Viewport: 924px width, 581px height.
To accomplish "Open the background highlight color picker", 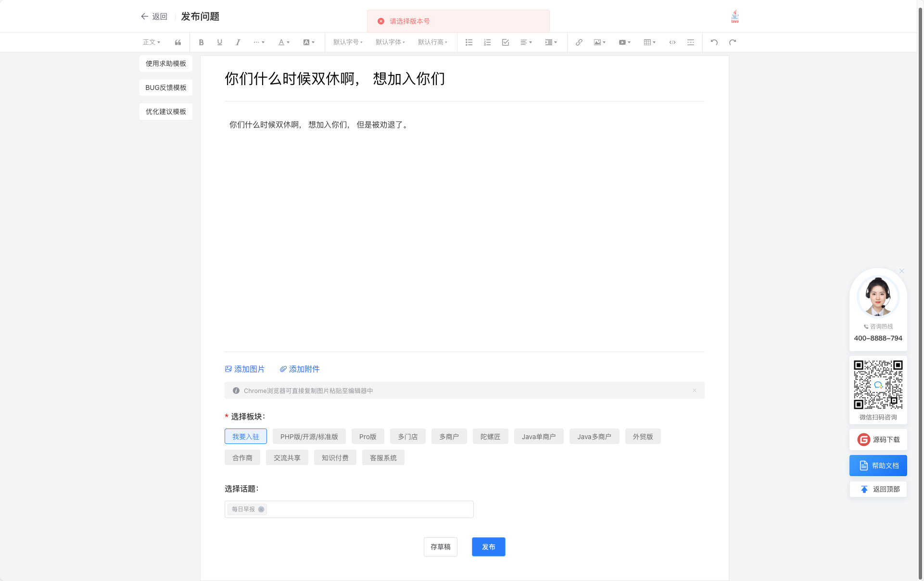I will click(x=309, y=42).
